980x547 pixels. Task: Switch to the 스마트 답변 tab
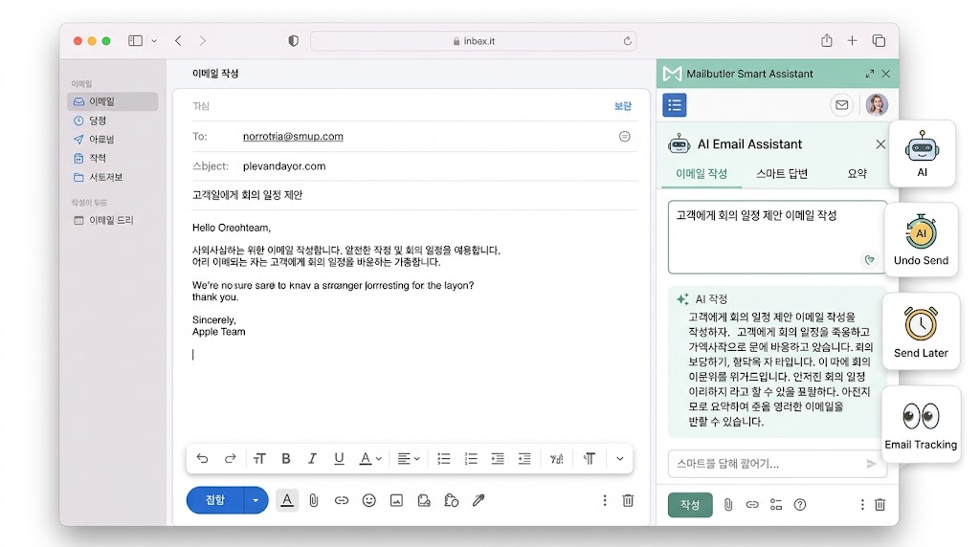pos(782,174)
